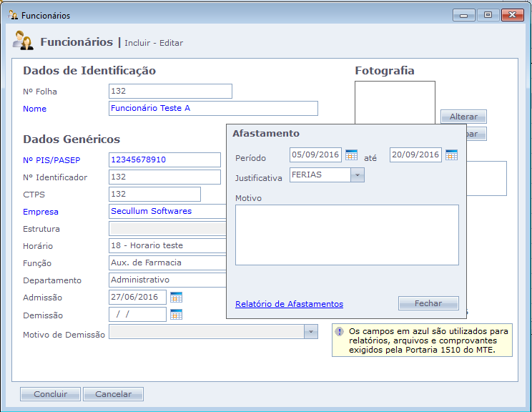Click the window title bar app icon
532x412 pixels.
coord(12,15)
